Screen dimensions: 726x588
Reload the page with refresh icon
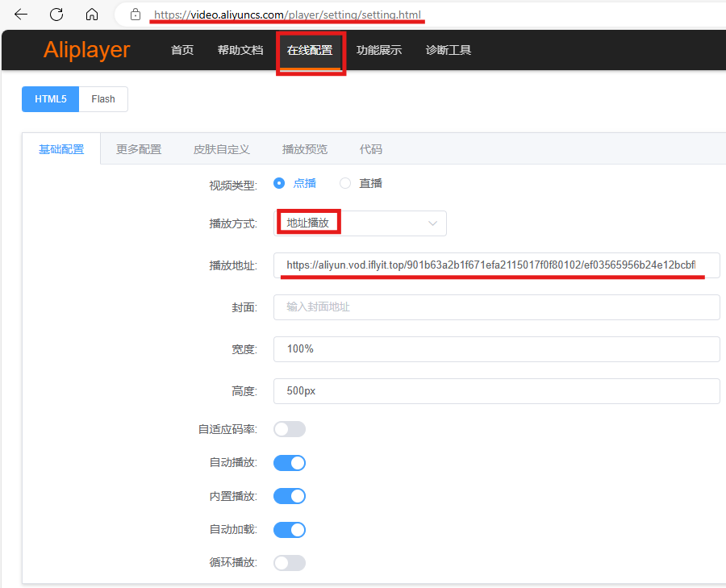pos(56,15)
